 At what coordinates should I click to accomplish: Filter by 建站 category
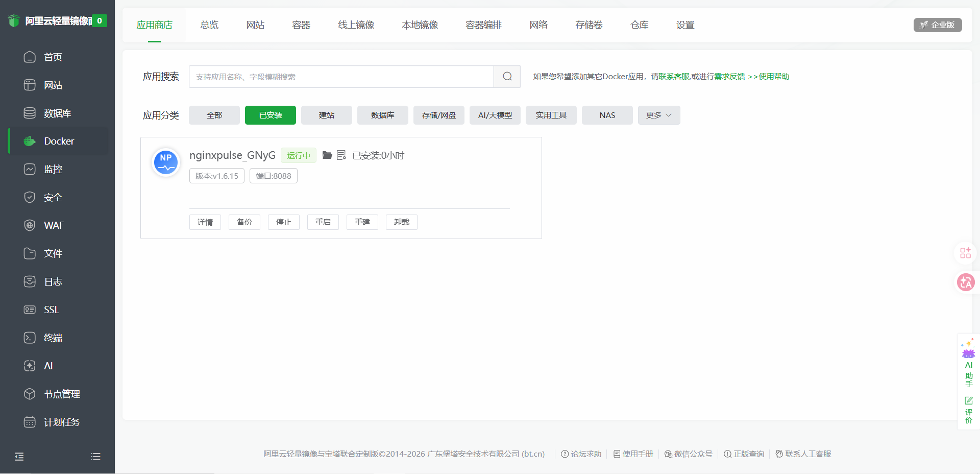coord(327,115)
